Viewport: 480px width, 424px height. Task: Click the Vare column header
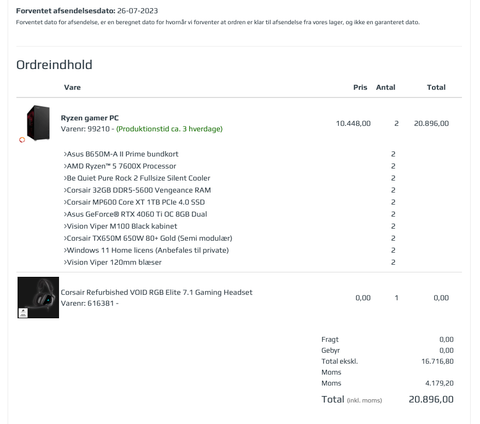click(72, 87)
